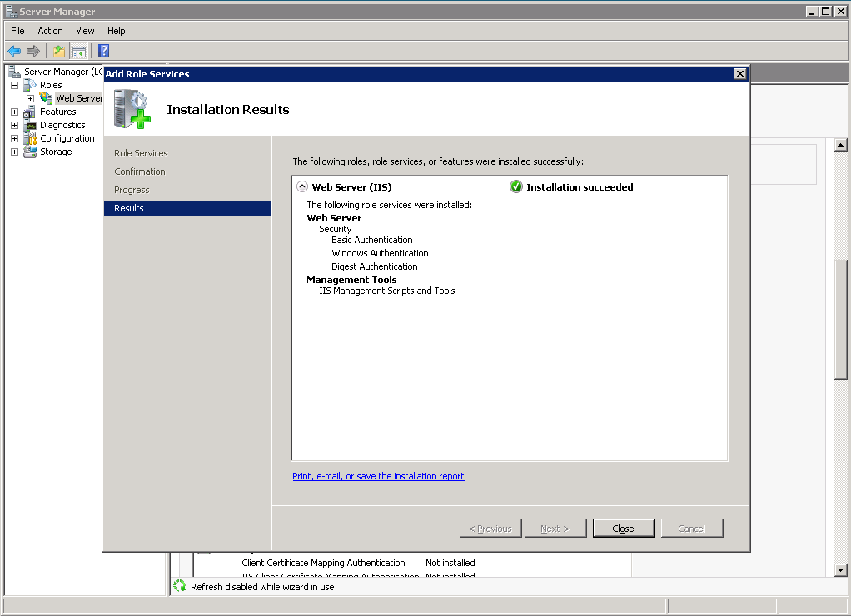The width and height of the screenshot is (851, 616).
Task: Select the Roles tree item label
Action: [51, 85]
